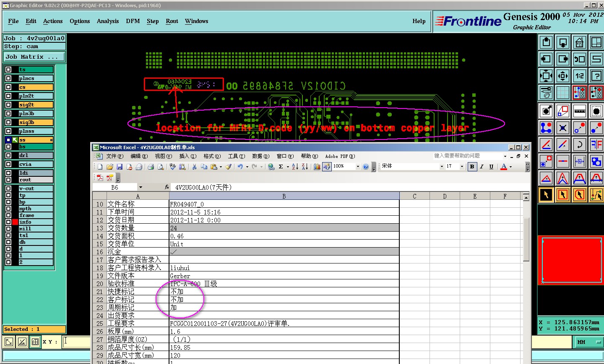Click the ruler measure tool icon
Viewport: 604px width, 364px height.
click(x=580, y=111)
